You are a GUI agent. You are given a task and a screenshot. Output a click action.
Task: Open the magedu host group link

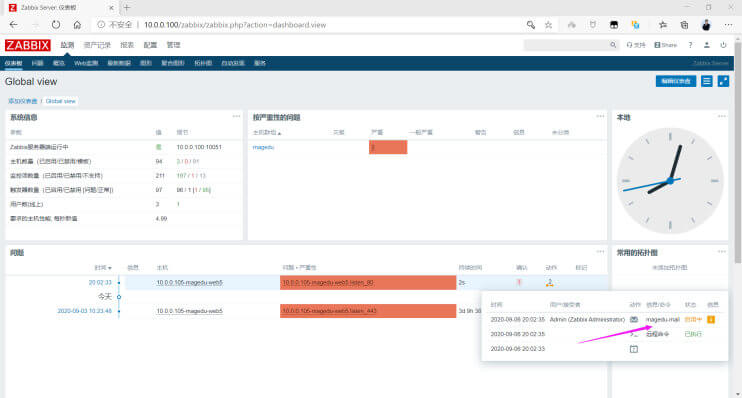point(263,147)
